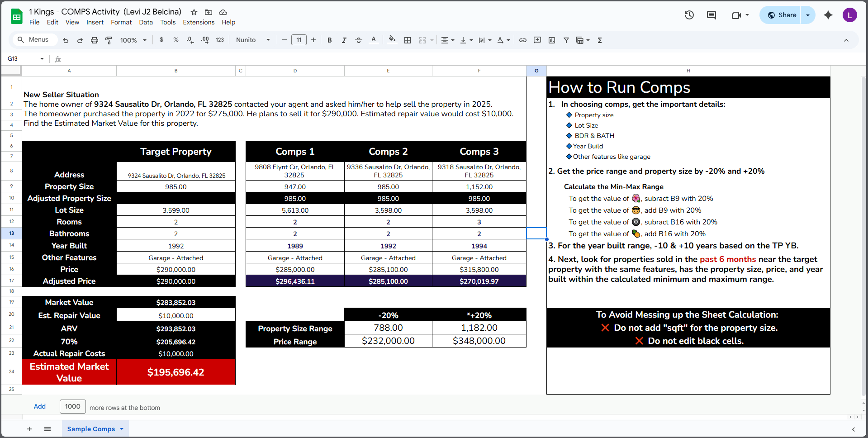Increase decimal places icon
This screenshot has width=868, height=438.
[x=205, y=40]
